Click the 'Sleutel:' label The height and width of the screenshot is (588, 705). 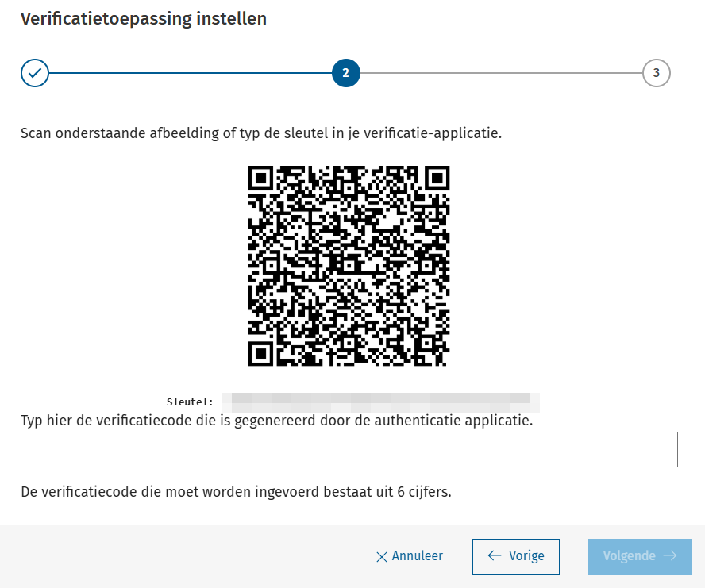tap(190, 402)
